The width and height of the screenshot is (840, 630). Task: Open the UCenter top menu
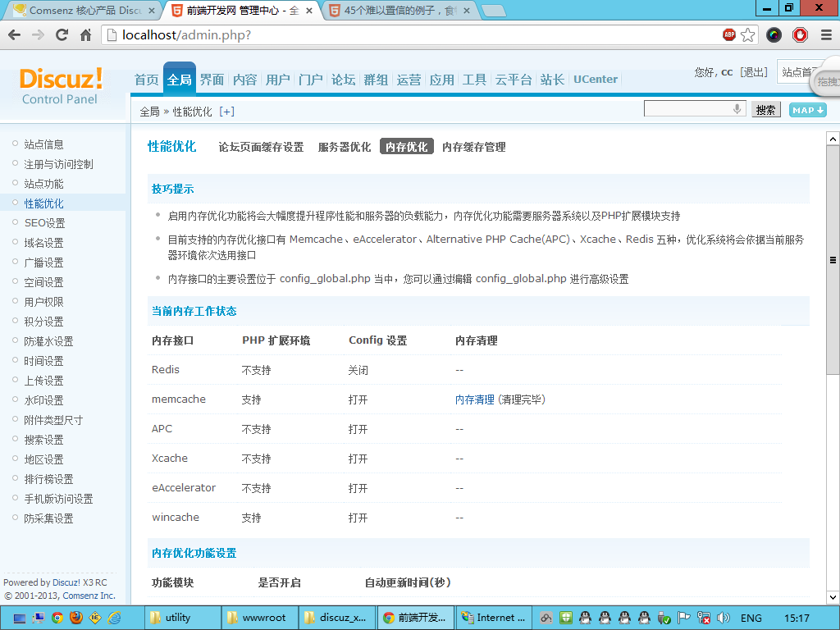click(x=596, y=80)
